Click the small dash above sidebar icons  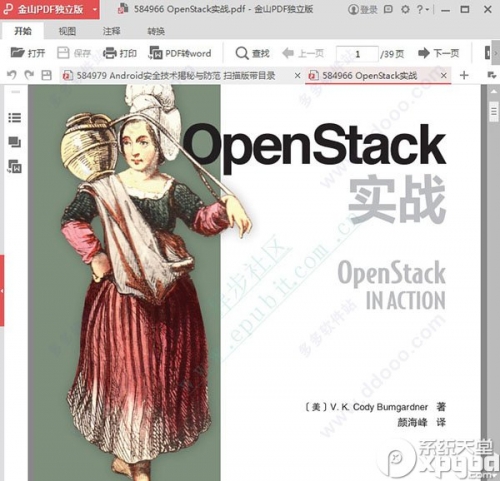(x=15, y=92)
